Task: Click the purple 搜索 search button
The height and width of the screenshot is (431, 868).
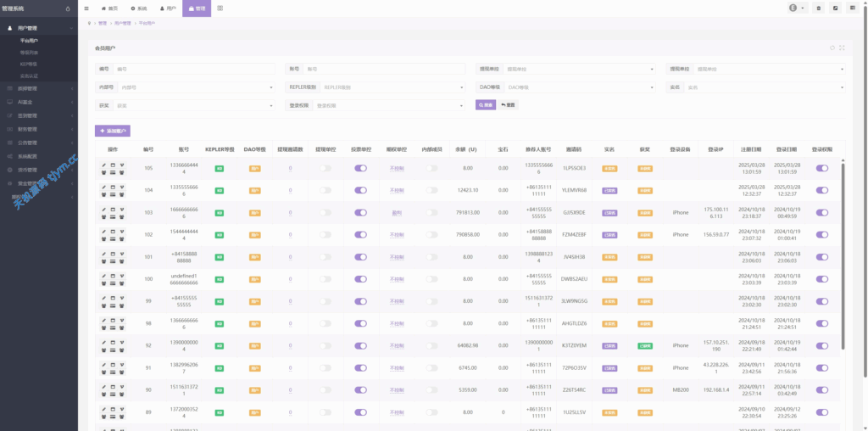Action: coord(485,104)
